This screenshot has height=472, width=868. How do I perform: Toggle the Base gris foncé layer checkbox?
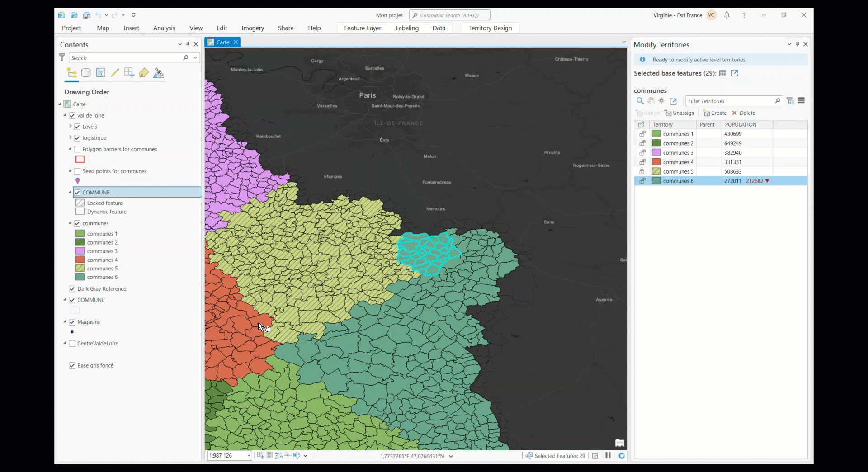72,366
